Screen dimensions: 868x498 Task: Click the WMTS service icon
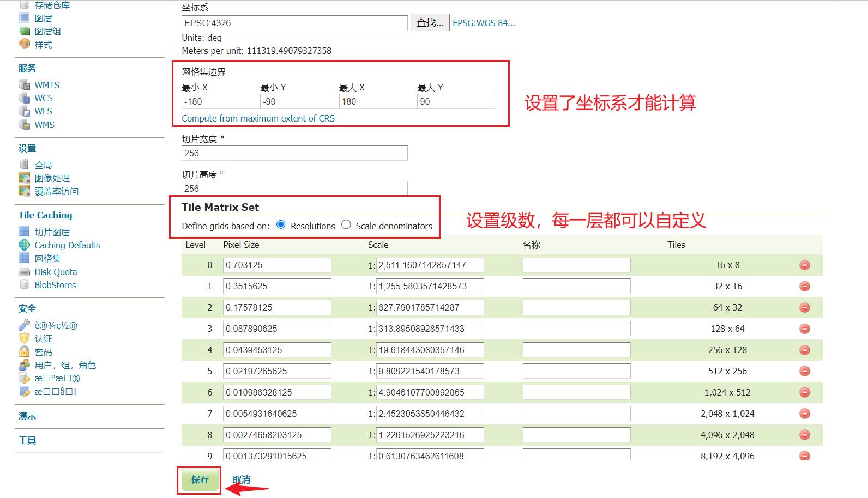[24, 84]
